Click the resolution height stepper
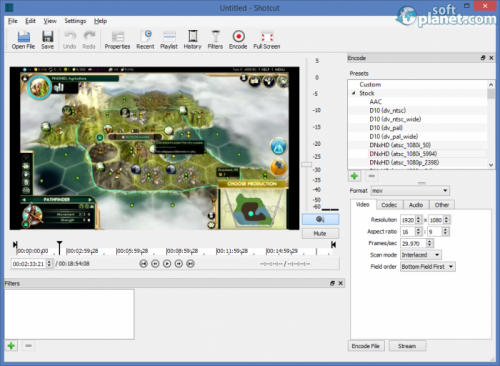The height and width of the screenshot is (366, 500). pos(447,220)
